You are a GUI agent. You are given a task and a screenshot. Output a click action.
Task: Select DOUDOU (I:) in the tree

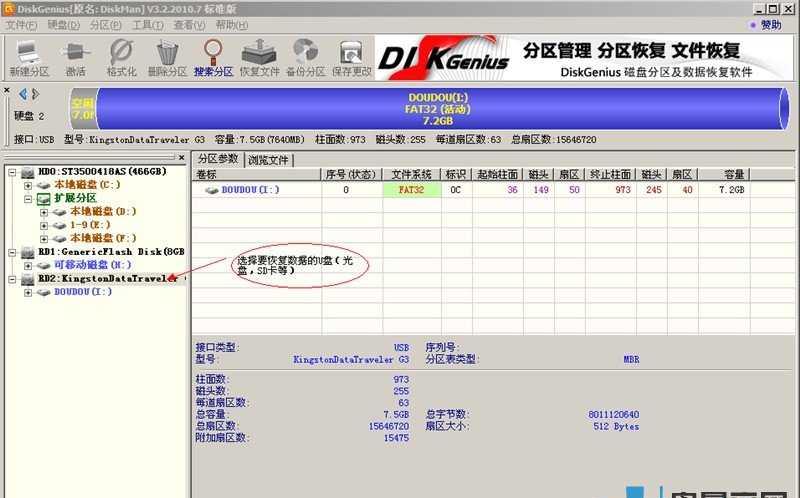(x=83, y=292)
